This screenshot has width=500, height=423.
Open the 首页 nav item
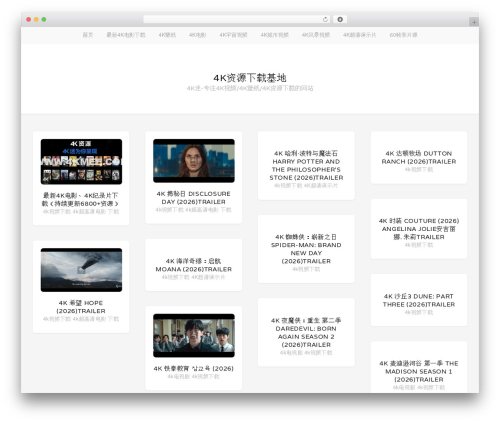click(88, 35)
